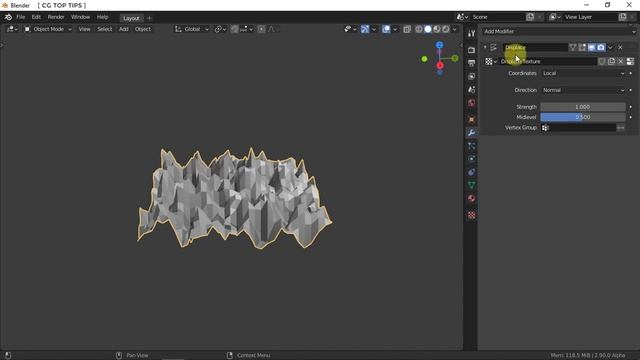640x360 pixels.
Task: Click the fake user shield icon
Action: click(602, 61)
